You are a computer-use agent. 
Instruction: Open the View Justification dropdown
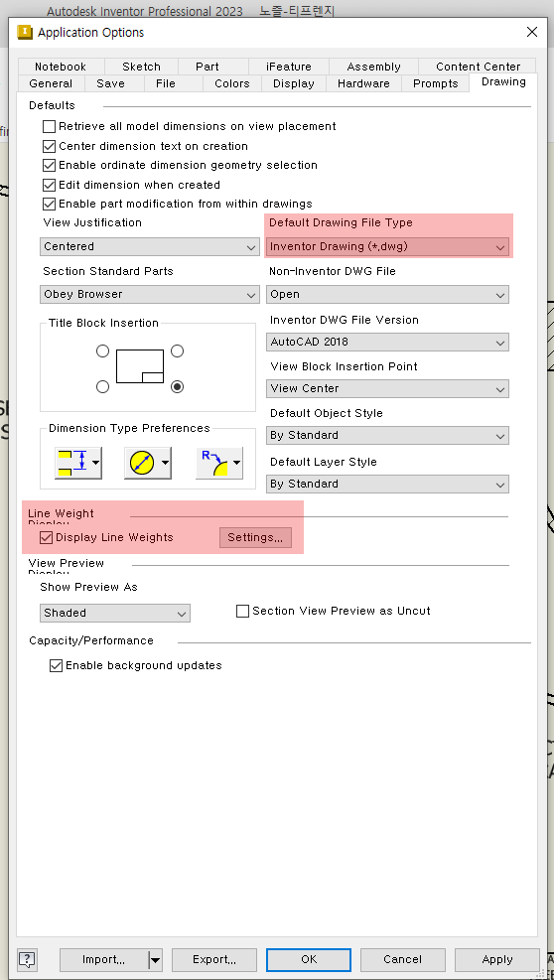150,247
